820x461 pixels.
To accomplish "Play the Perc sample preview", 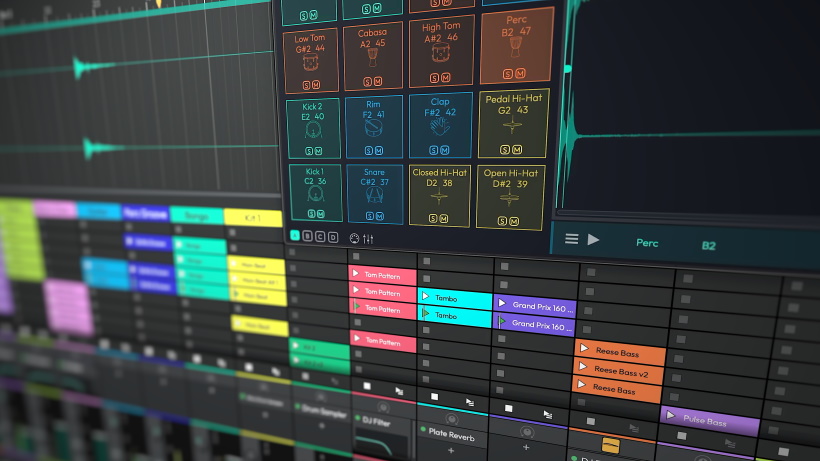I will [593, 240].
